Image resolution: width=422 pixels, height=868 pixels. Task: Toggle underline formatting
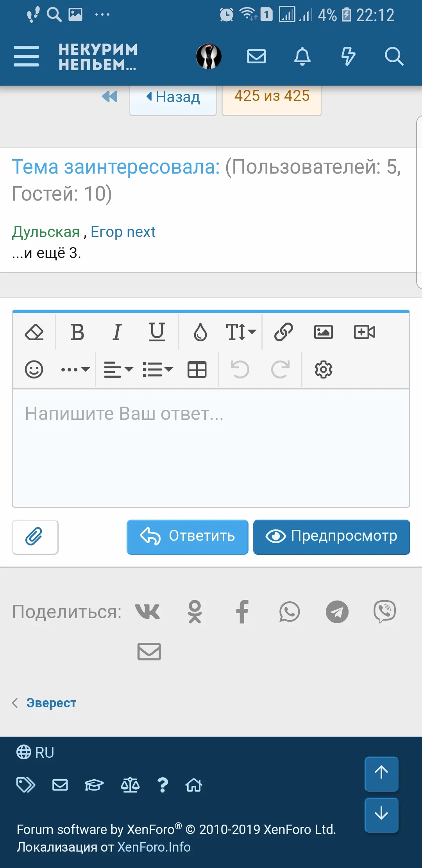coord(157,332)
